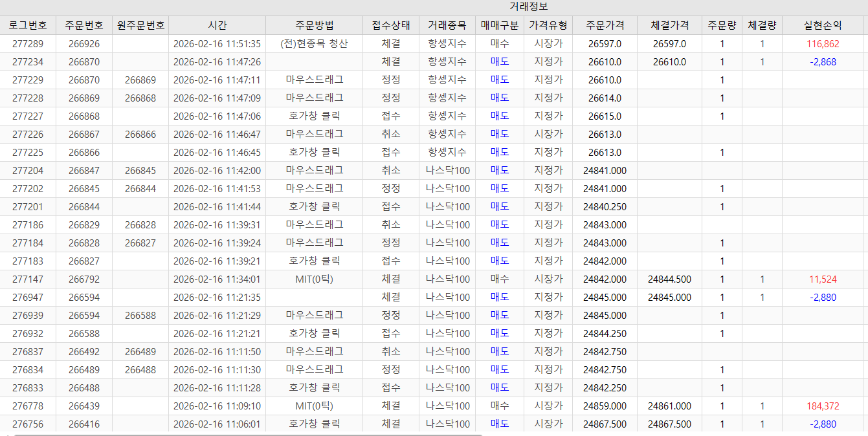868x436 pixels.
Task: Click the 주문번호 column header
Action: 84,25
